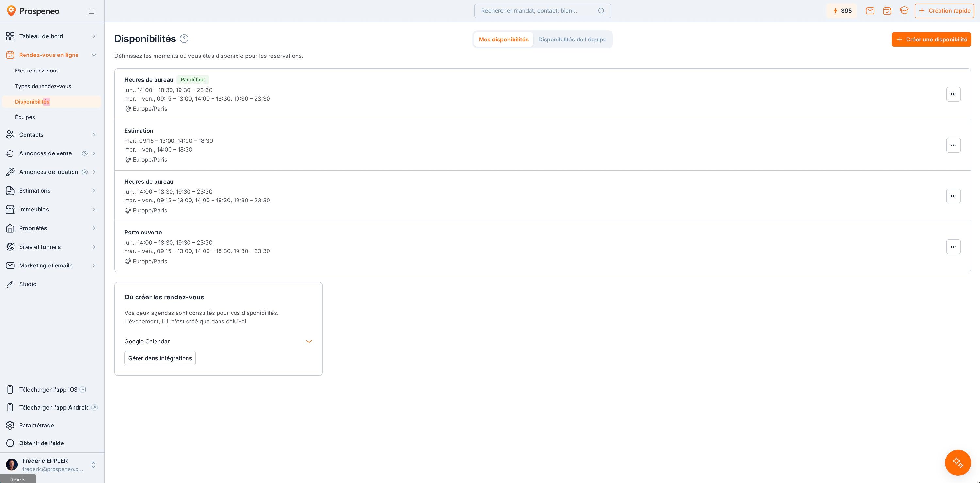Click the search magnifier icon
Image resolution: width=980 pixels, height=483 pixels.
click(601, 11)
